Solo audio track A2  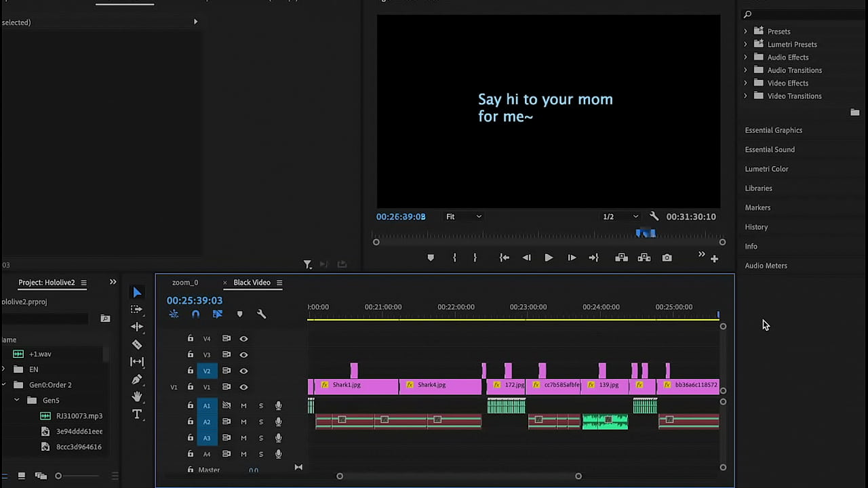point(261,422)
